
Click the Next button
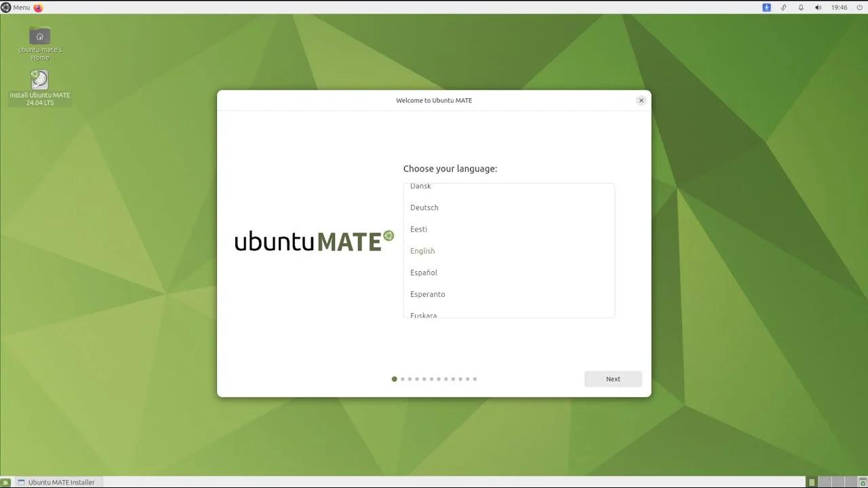612,379
